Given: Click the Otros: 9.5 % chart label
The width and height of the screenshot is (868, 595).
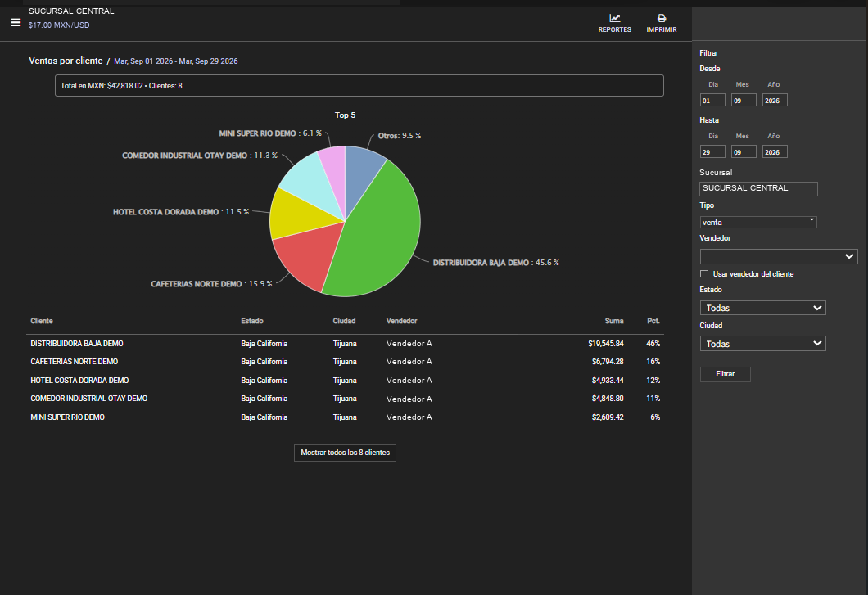Looking at the screenshot, I should [400, 136].
